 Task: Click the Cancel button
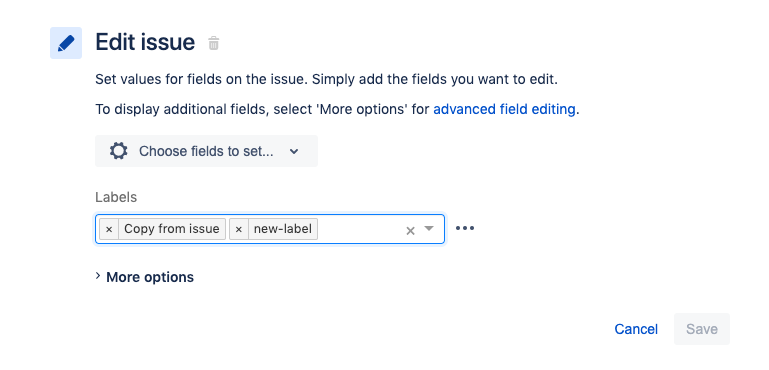tap(636, 329)
